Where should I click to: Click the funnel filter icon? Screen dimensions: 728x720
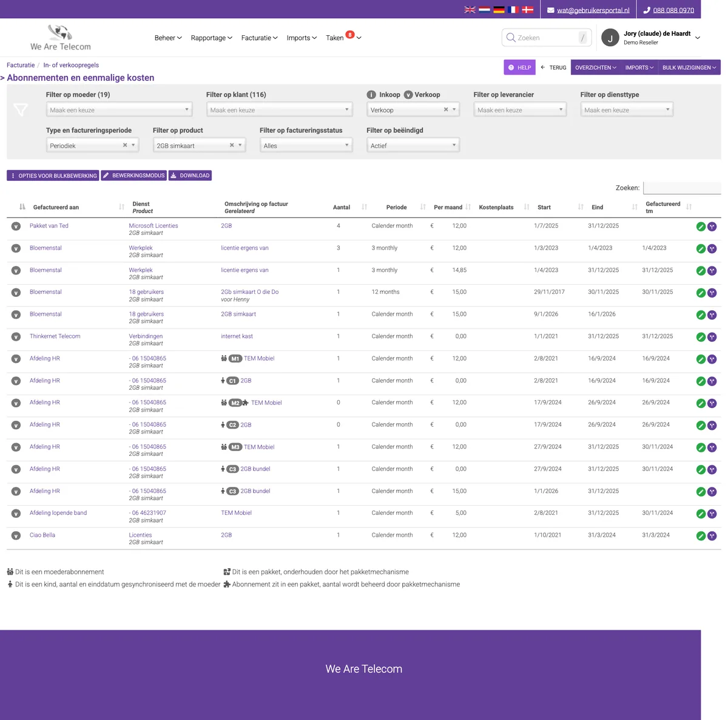point(21,109)
